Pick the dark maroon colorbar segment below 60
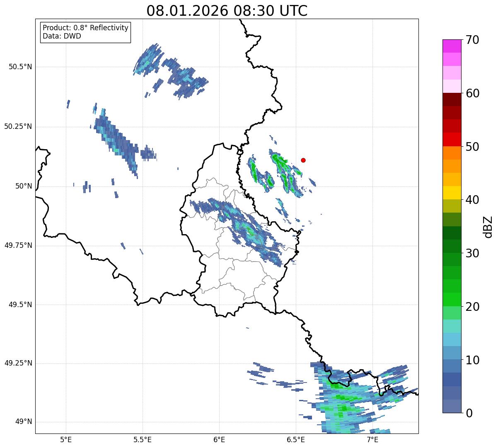Screen dimensions: 498x448 [452, 99]
